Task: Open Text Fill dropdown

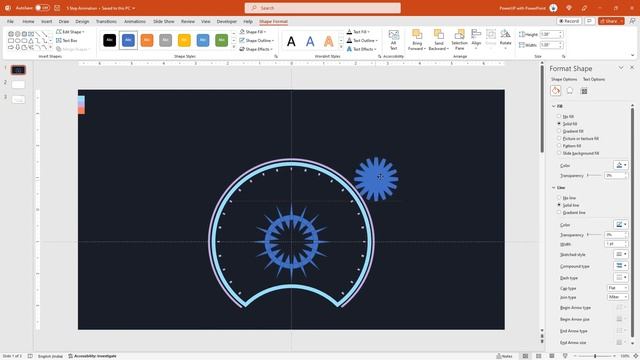Action: pos(358,31)
